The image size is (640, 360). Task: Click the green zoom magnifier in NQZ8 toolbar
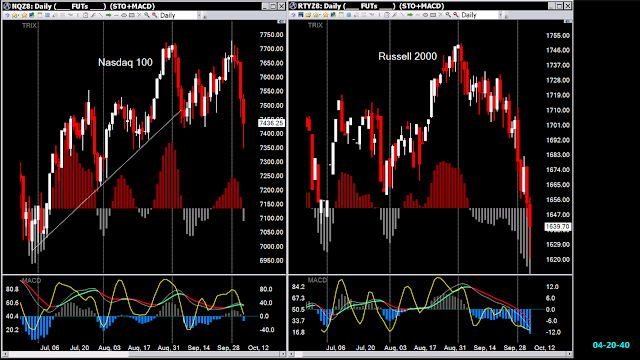pos(147,15)
